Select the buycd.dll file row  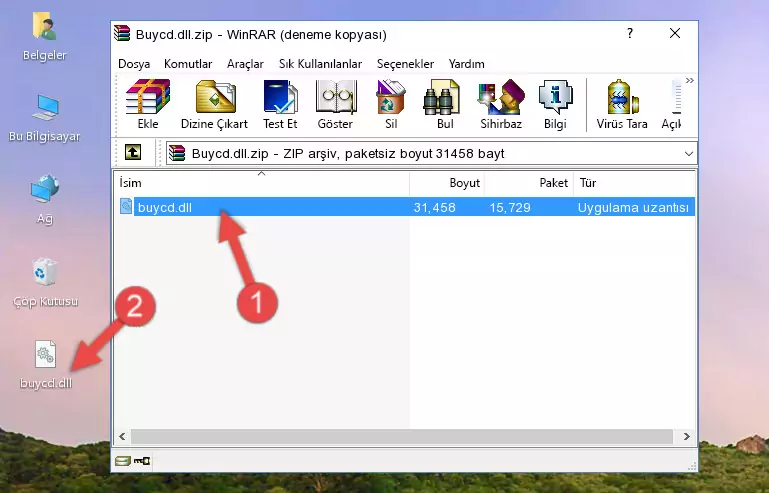point(406,207)
